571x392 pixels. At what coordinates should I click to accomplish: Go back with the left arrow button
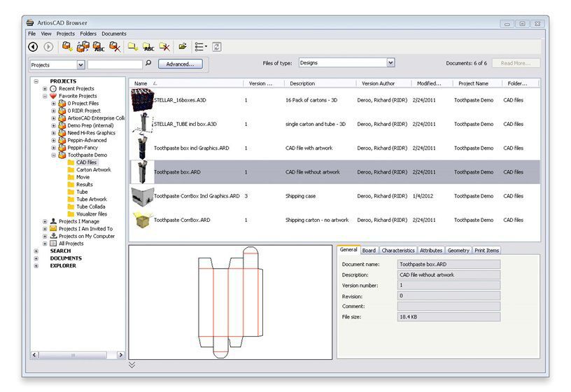tap(33, 47)
